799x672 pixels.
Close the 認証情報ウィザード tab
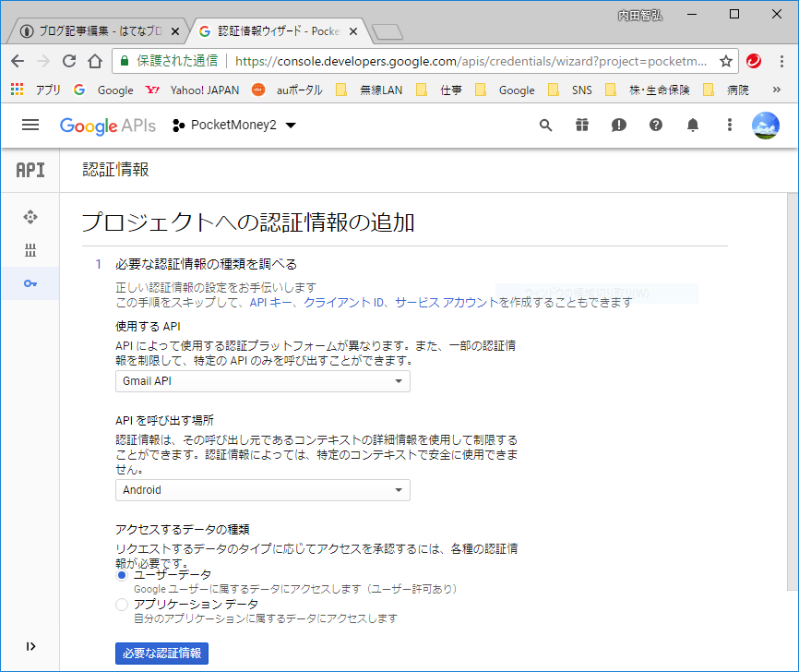[x=353, y=31]
